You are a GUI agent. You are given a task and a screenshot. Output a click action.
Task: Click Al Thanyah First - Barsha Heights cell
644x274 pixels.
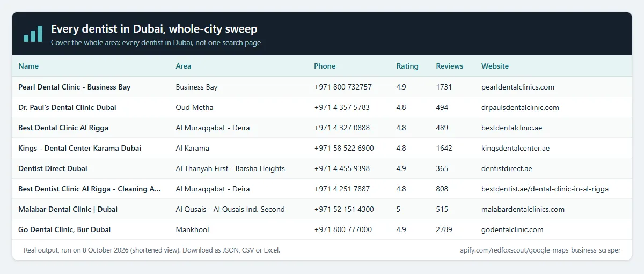pyautogui.click(x=230, y=168)
